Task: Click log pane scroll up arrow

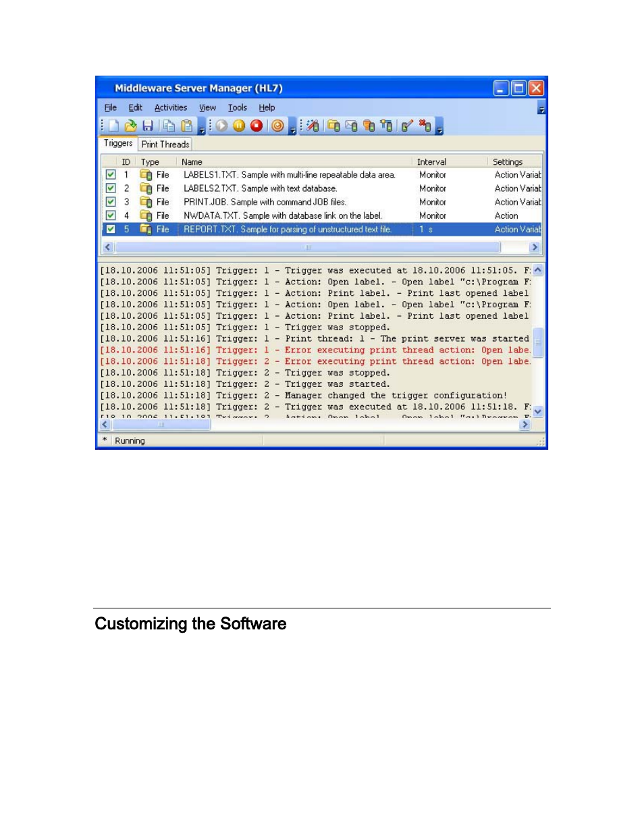Action: click(x=538, y=270)
